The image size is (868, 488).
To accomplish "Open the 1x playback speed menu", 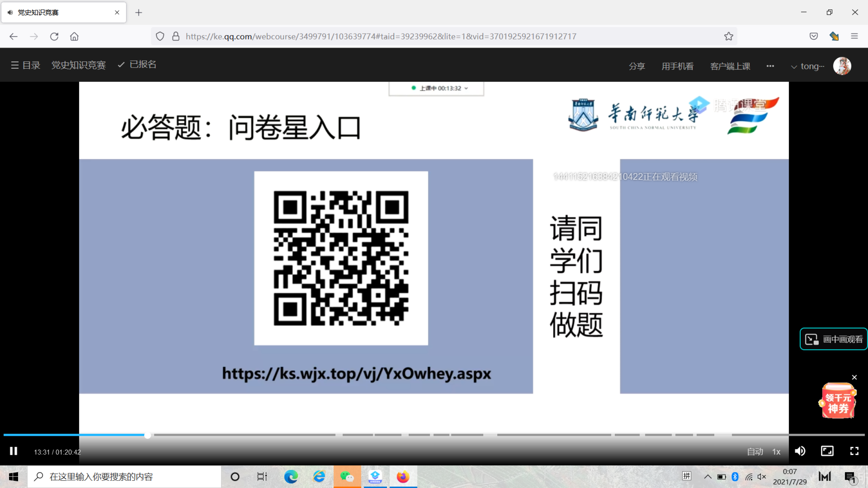I will tap(776, 452).
